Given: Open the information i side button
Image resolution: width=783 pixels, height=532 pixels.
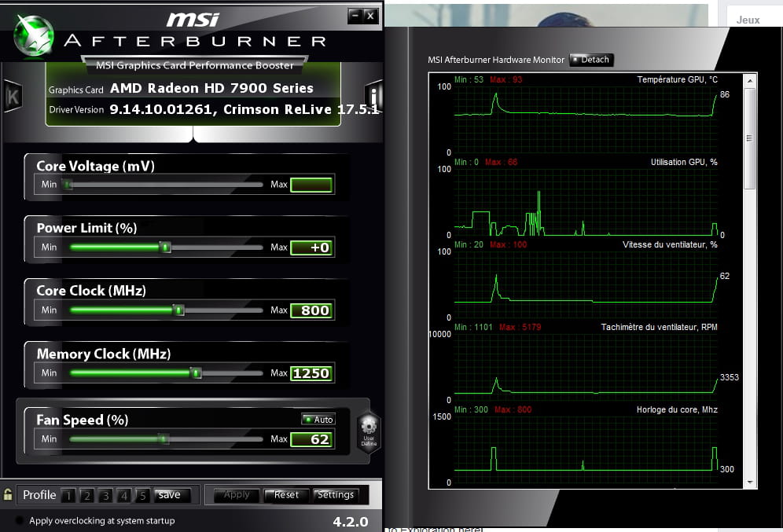Looking at the screenshot, I should pos(373,96).
